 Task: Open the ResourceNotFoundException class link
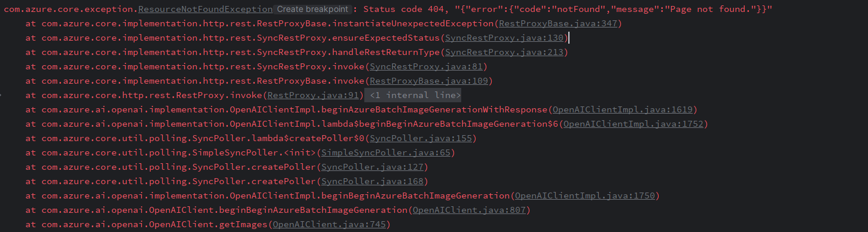point(205,10)
